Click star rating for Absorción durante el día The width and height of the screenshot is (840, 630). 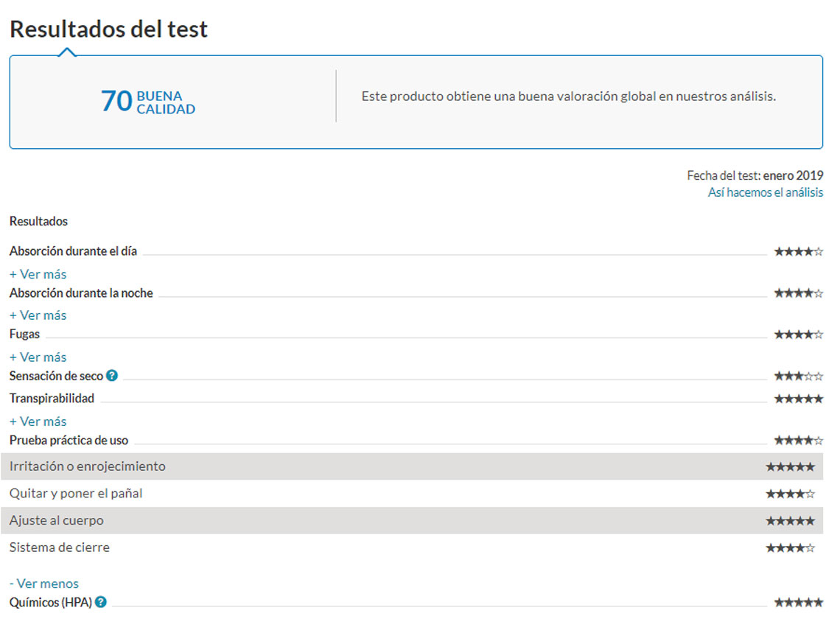tap(798, 252)
